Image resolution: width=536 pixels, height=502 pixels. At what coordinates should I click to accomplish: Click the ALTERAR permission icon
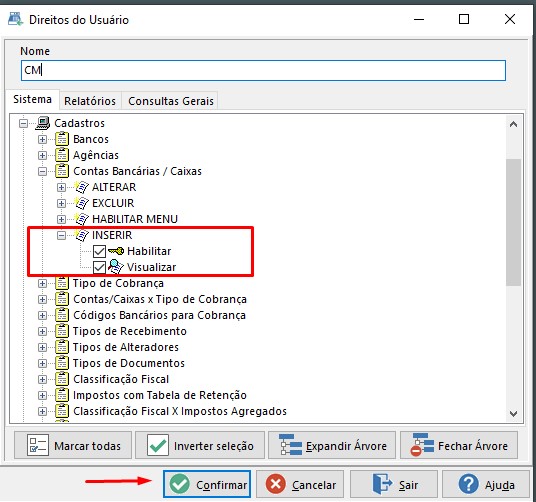tap(82, 187)
